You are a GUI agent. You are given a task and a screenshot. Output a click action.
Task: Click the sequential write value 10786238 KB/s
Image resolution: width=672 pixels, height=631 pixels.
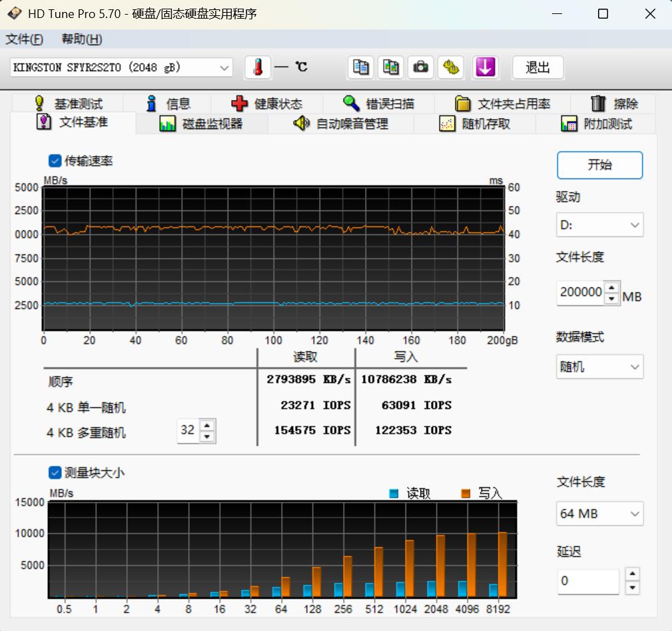406,379
